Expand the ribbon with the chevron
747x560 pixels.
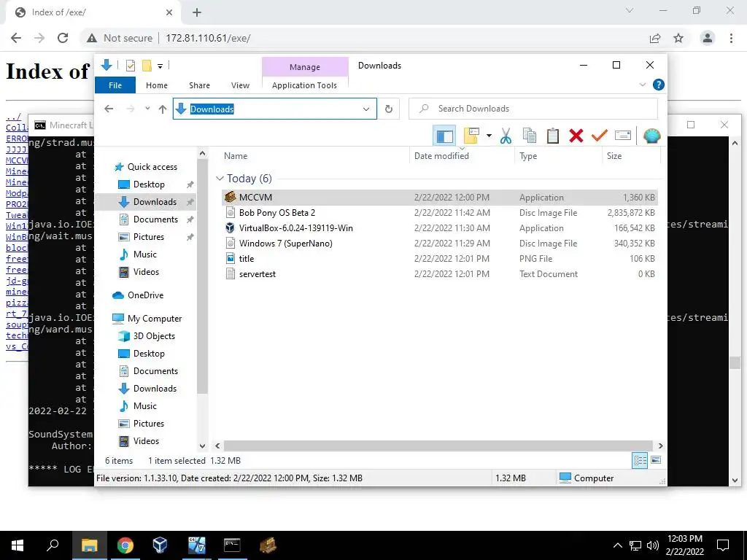coord(642,85)
